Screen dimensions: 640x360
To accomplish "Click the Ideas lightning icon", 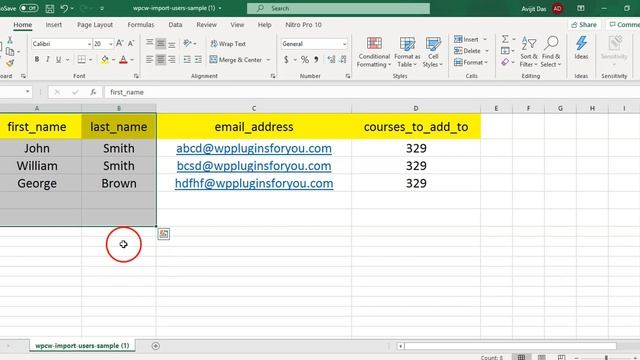I will pos(581,48).
